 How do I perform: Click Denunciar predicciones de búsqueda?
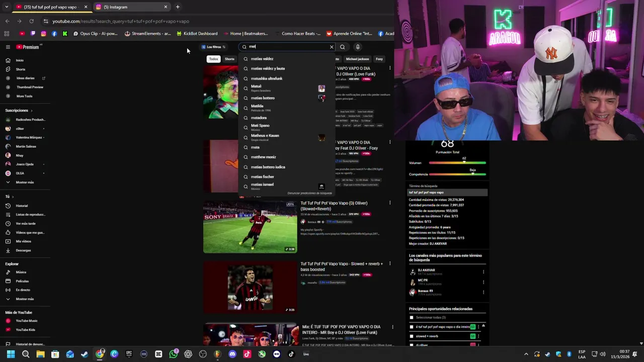[x=309, y=193]
